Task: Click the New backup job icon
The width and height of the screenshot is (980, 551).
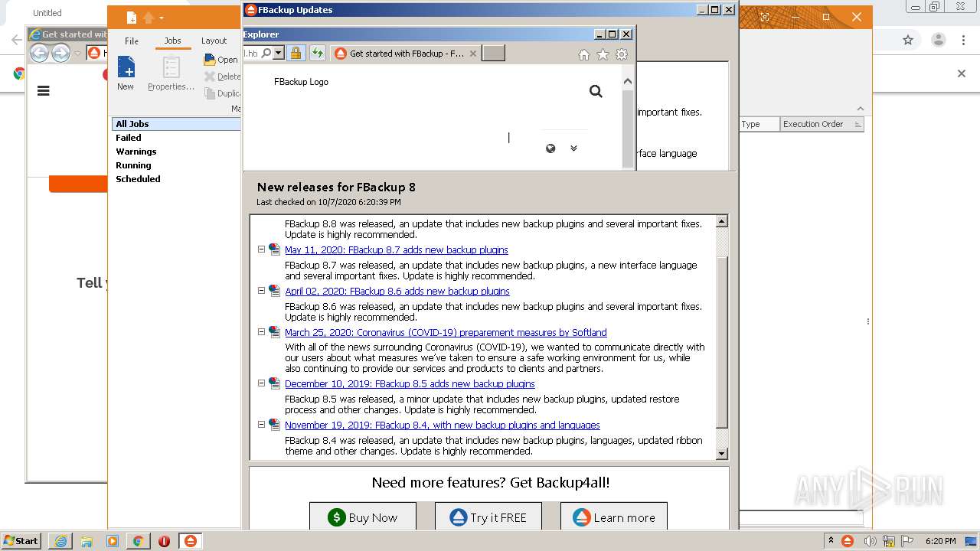Action: click(x=126, y=67)
